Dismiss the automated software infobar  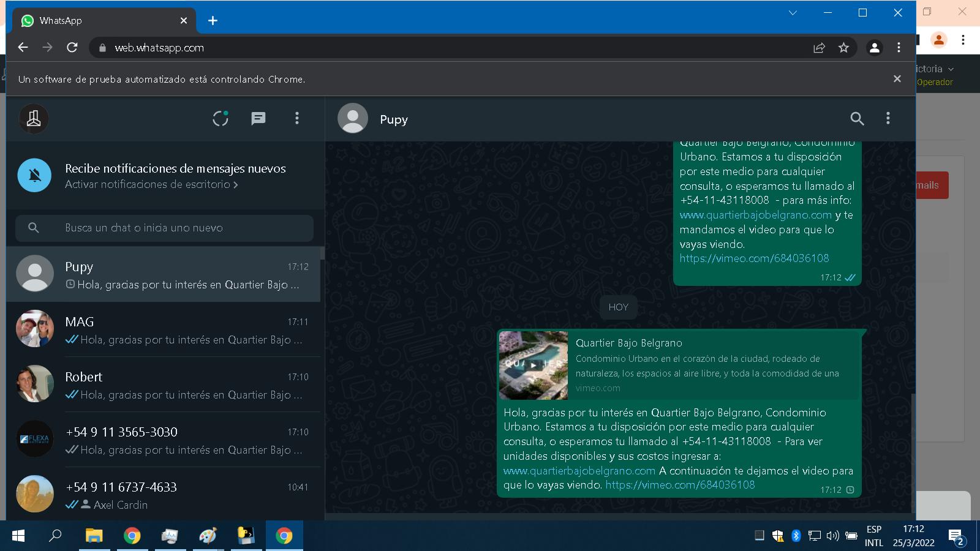(897, 79)
